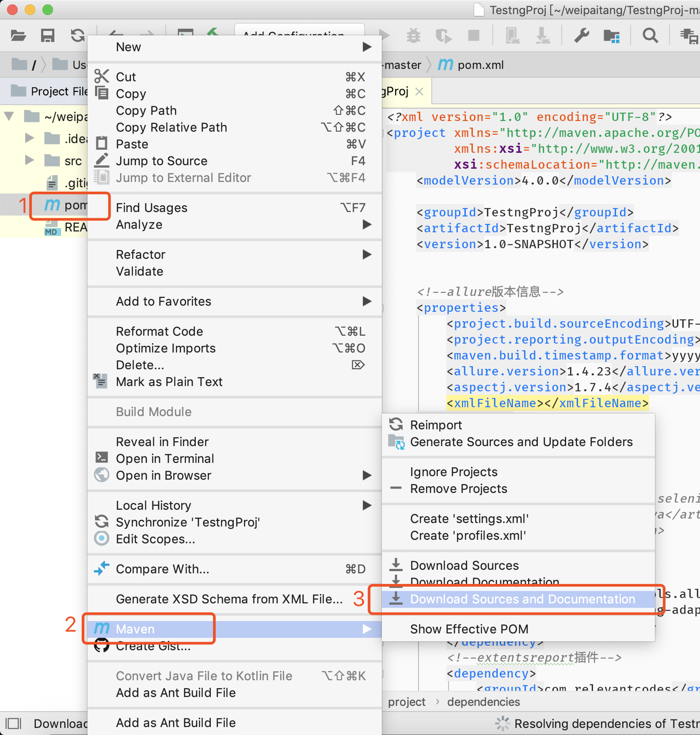Open Project Structure folder icon

click(612, 36)
